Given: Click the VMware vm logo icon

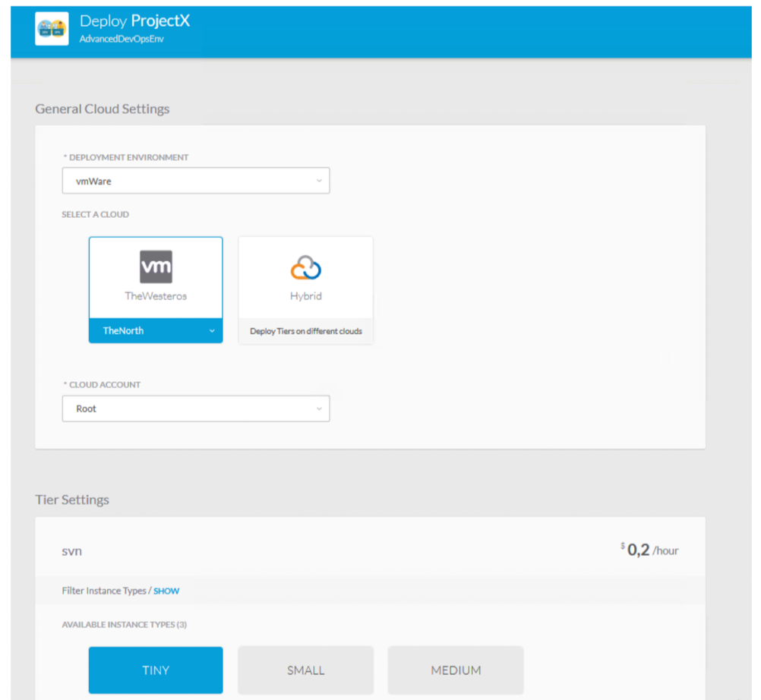Looking at the screenshot, I should (x=156, y=266).
